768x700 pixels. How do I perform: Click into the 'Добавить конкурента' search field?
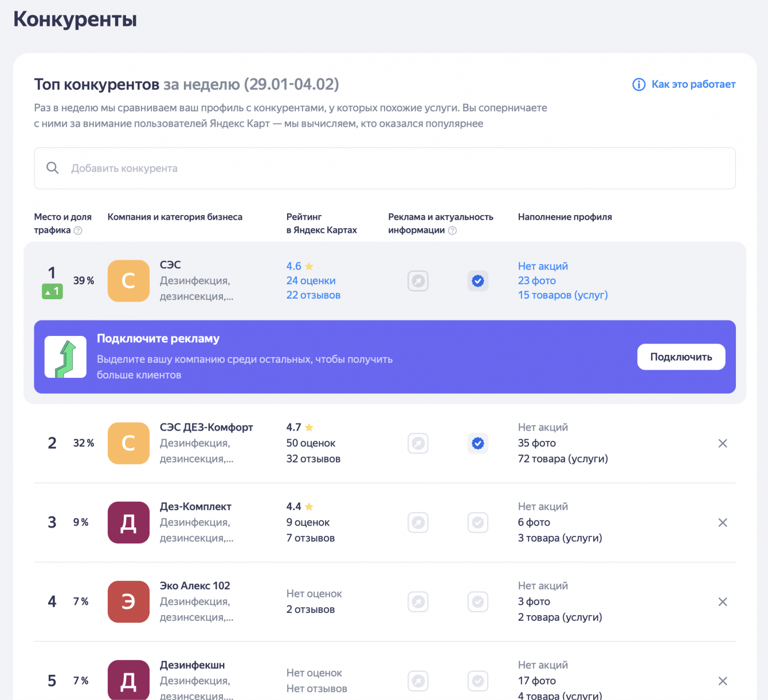click(385, 169)
